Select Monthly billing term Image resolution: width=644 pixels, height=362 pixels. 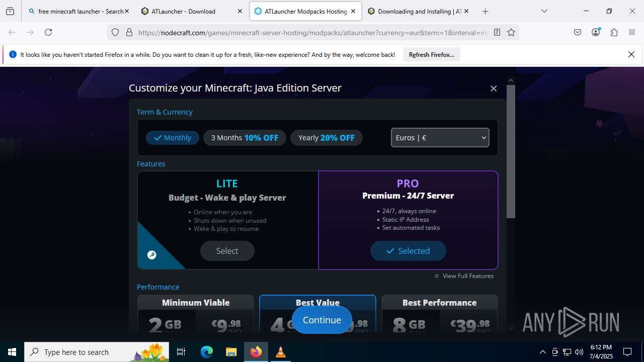173,138
